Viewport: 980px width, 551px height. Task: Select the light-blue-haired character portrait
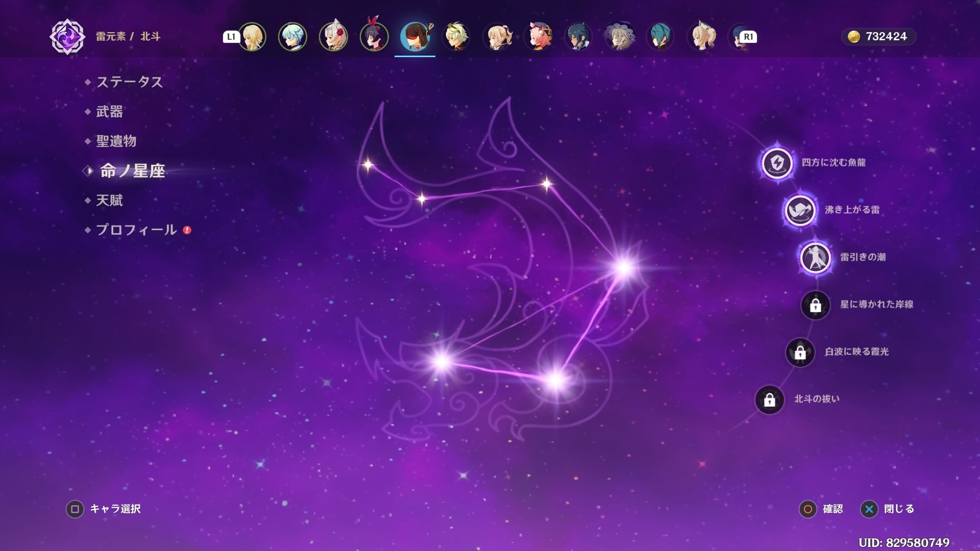292,37
